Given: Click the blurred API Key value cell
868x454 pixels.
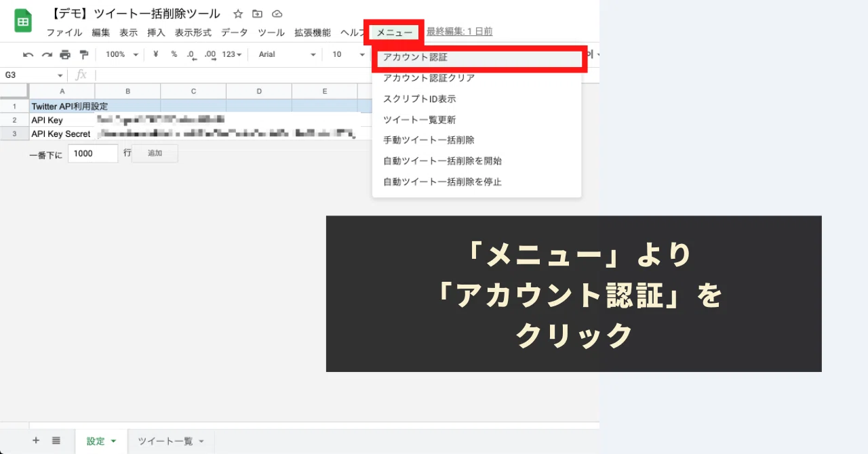Looking at the screenshot, I should click(x=160, y=120).
